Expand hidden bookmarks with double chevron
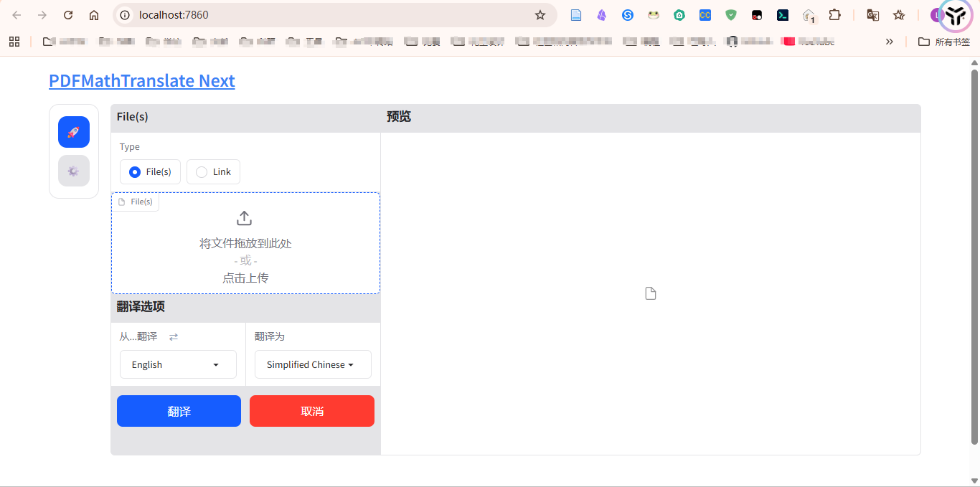 [x=890, y=42]
